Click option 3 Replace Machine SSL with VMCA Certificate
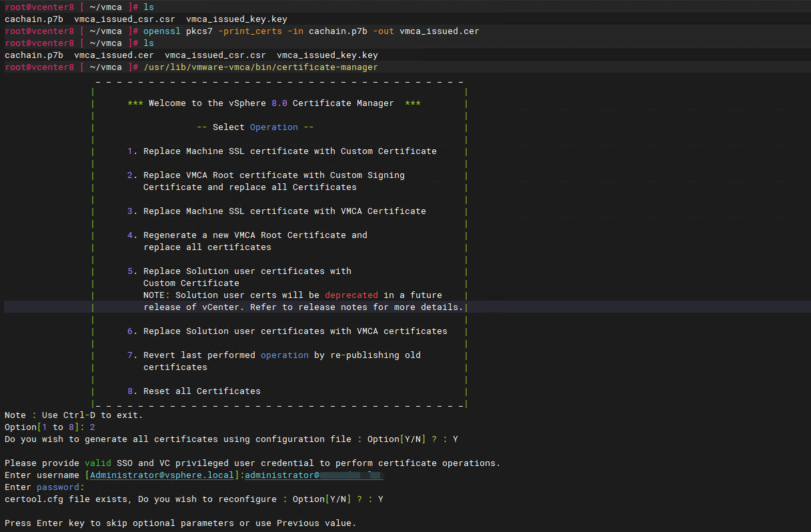 (277, 211)
